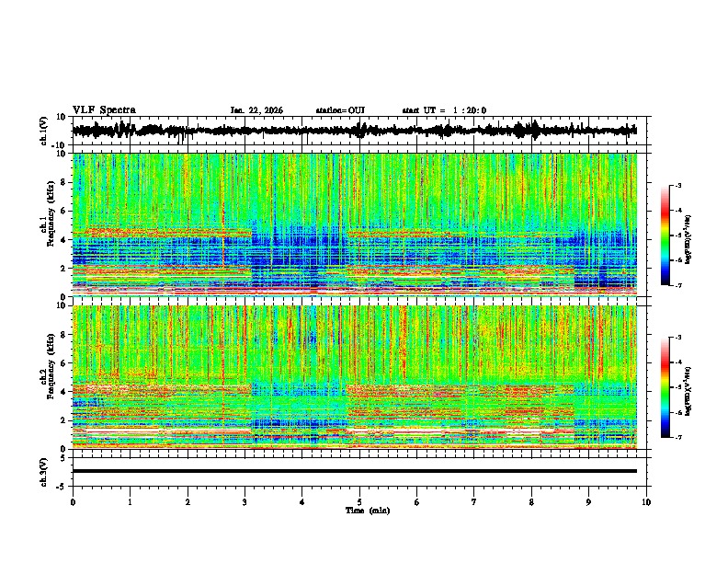Click the "station=OUJ" label
The height and width of the screenshot is (563, 728).
[x=340, y=110]
